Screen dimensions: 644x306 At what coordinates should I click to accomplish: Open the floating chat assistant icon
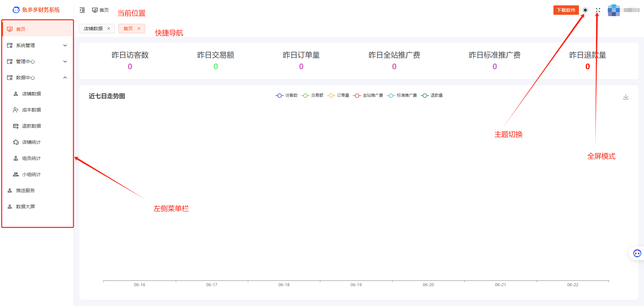coord(637,253)
